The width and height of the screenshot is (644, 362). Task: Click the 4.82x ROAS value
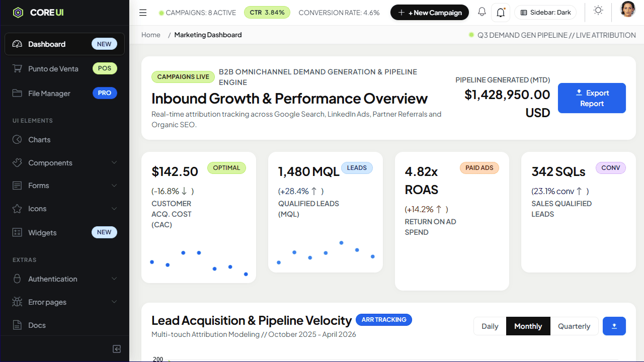point(422,180)
